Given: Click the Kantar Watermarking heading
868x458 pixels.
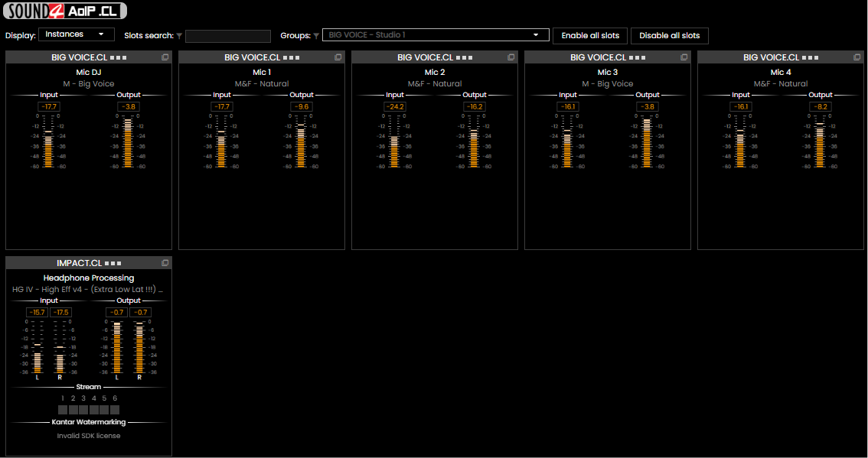Looking at the screenshot, I should pos(89,422).
